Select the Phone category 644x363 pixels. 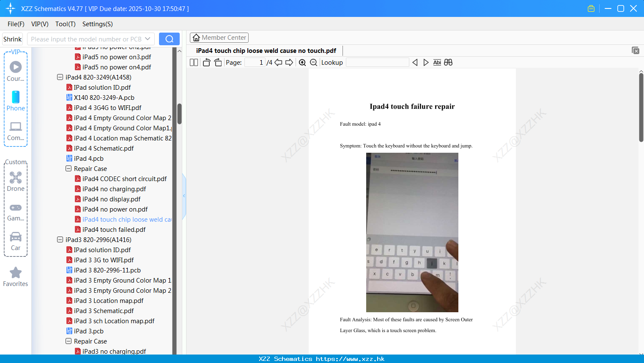click(x=16, y=101)
